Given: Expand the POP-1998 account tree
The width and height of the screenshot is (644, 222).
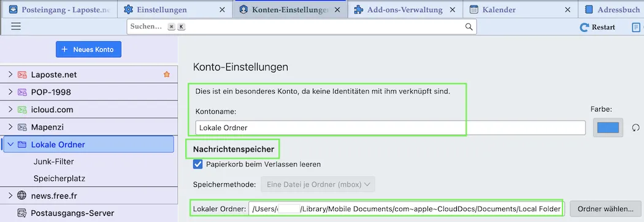Looking at the screenshot, I should tap(10, 92).
